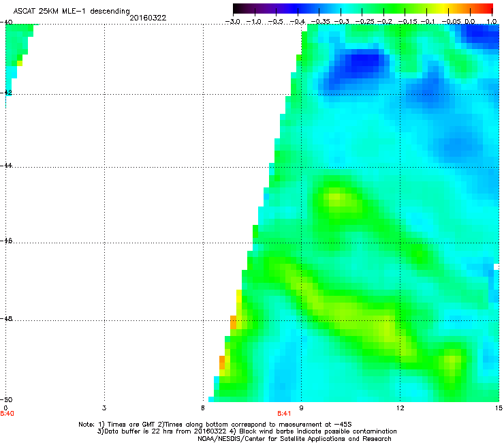Screen dimensions: 504x443
Task: Click the -50 latitude axis label
Action: pyautogui.click(x=6, y=399)
